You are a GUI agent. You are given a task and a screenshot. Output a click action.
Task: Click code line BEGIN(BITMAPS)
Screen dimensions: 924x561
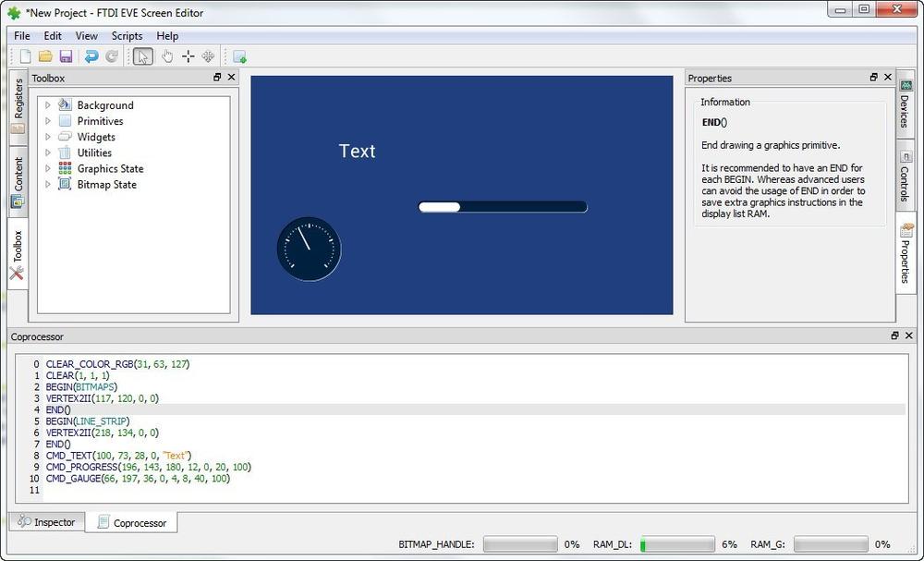(82, 387)
